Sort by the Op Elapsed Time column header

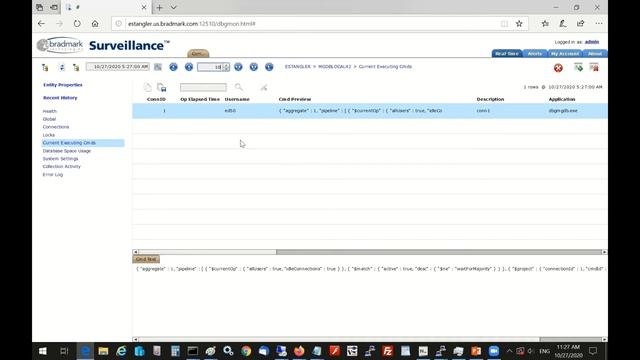200,99
